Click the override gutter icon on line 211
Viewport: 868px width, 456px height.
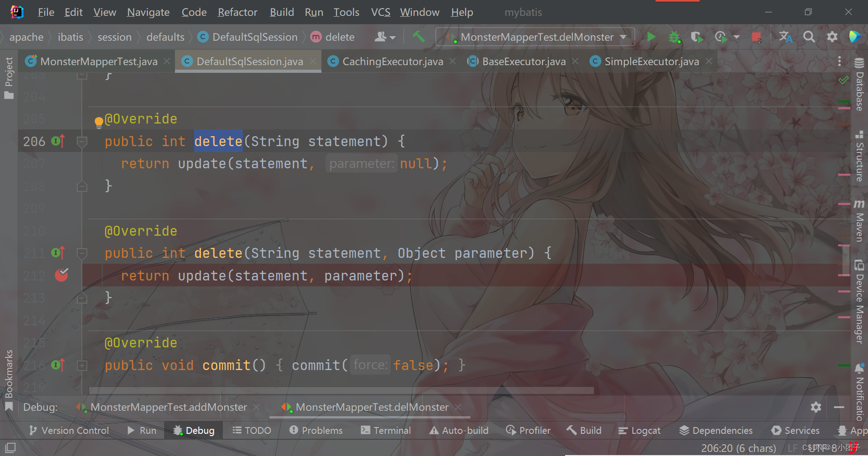click(58, 253)
